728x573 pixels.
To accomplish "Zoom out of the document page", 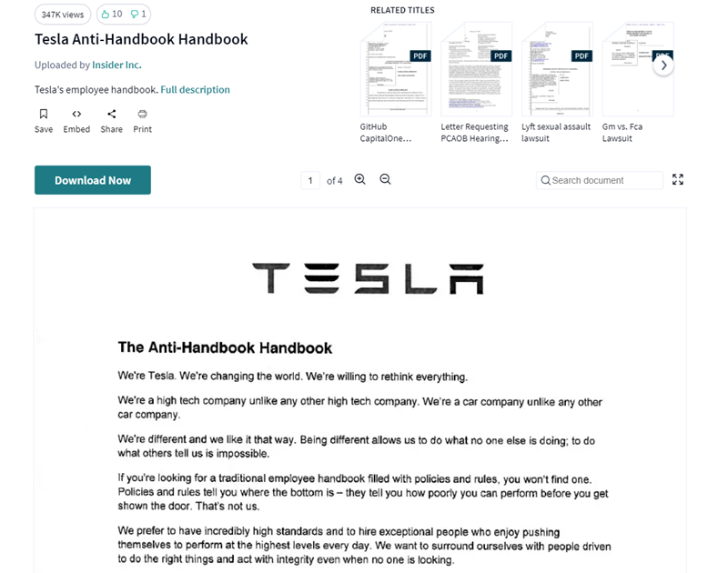I will tap(385, 179).
